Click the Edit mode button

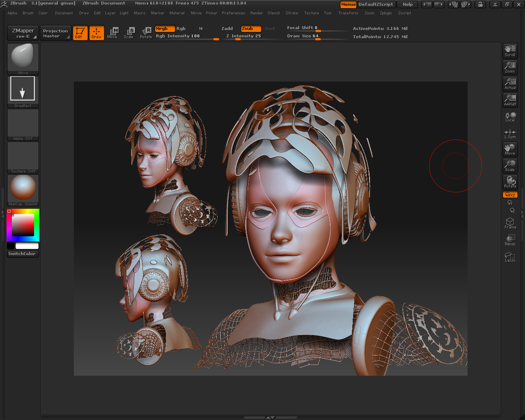click(80, 33)
